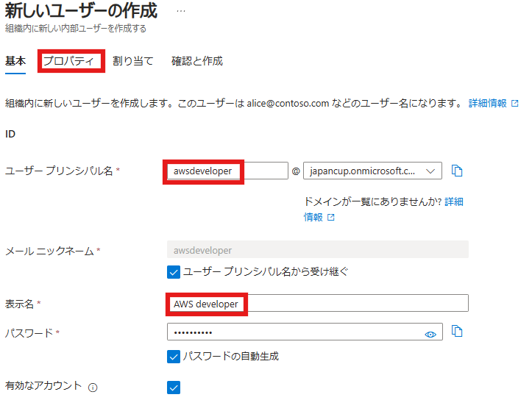This screenshot has height=414, width=532.
Task: Show password with the eye icon
Action: [x=430, y=335]
